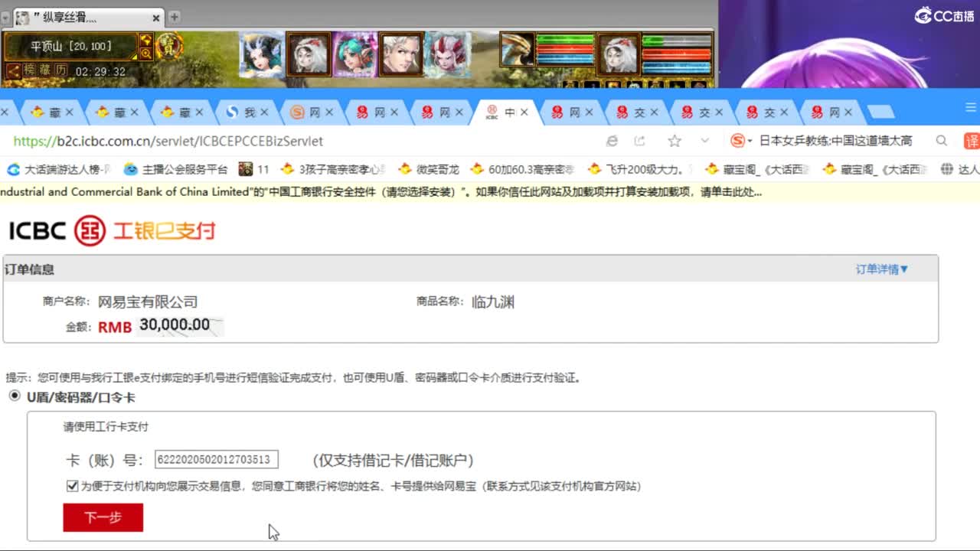Select the teal-haired girl portrait on purple background
The height and width of the screenshot is (551, 980).
click(x=354, y=54)
